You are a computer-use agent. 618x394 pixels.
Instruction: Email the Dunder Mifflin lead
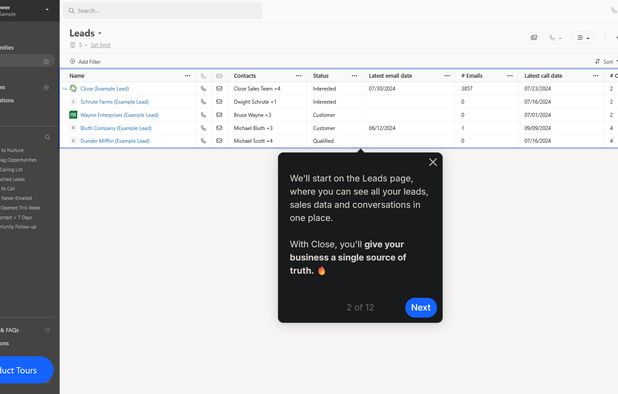219,141
